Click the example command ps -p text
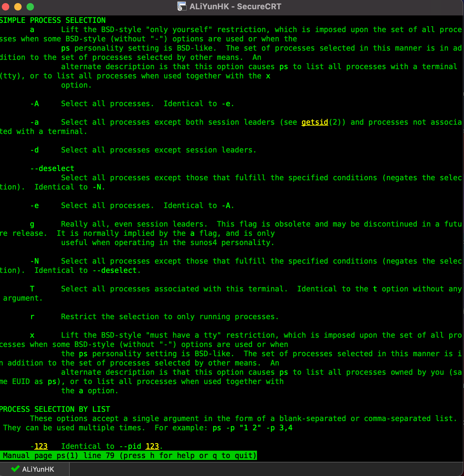 pyautogui.click(x=224, y=428)
